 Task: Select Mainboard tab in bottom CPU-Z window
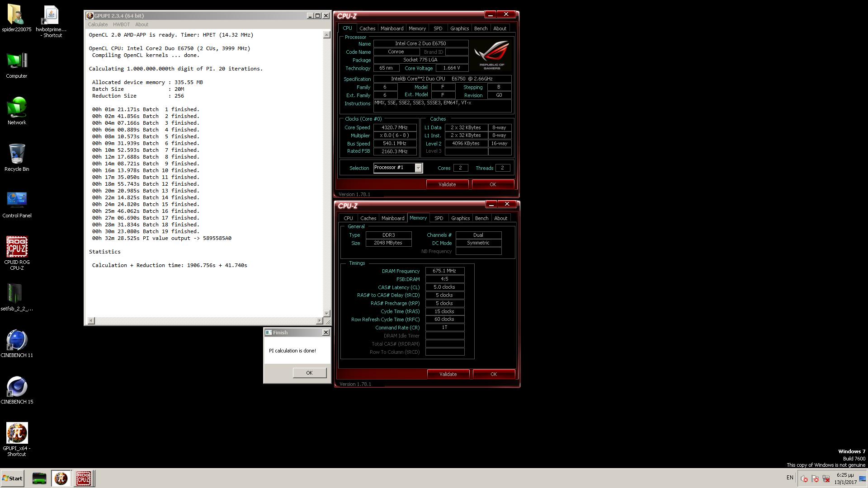point(393,218)
